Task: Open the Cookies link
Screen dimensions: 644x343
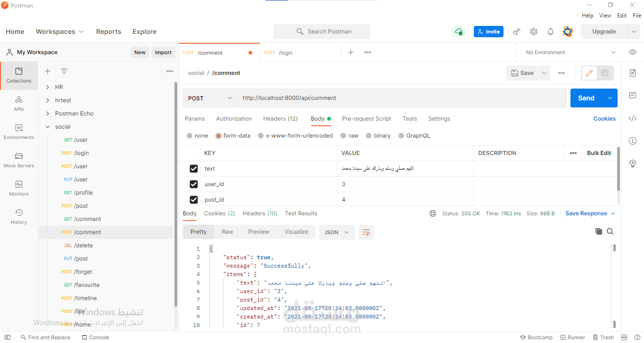Action: (x=604, y=119)
